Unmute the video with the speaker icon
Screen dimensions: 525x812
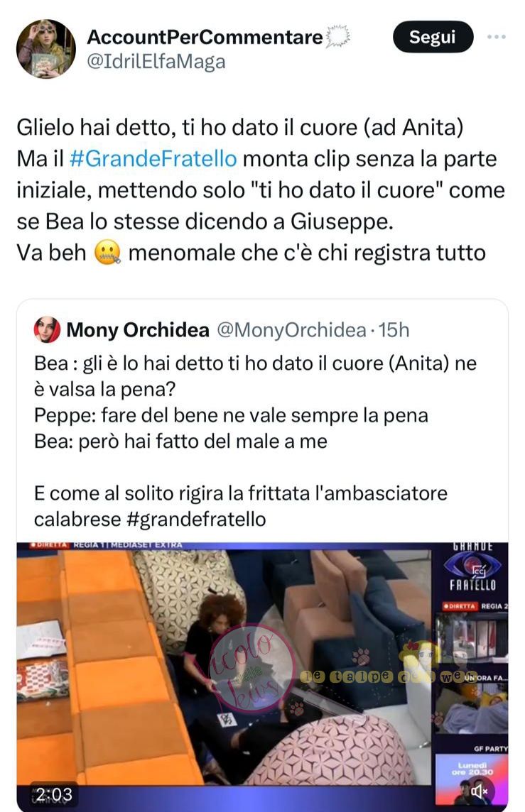click(x=479, y=791)
